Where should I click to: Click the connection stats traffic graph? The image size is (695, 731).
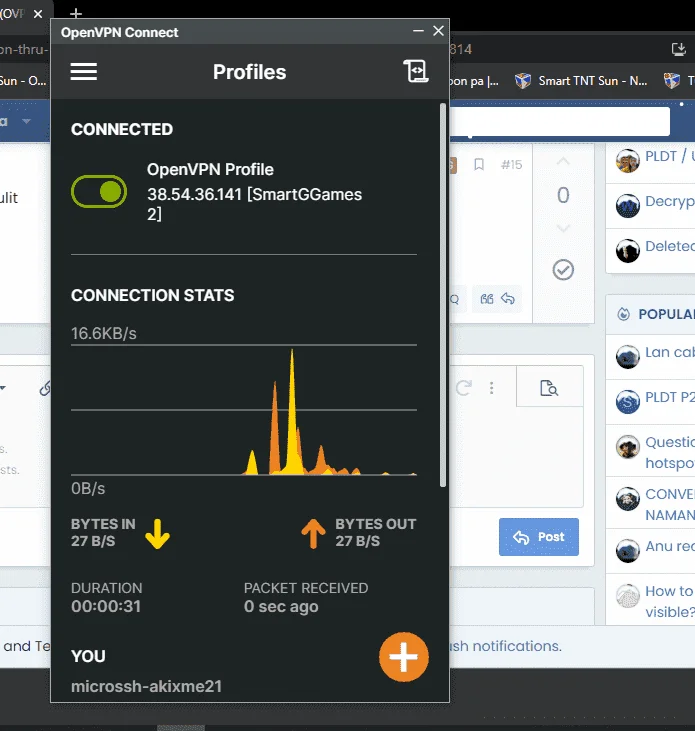pos(244,410)
